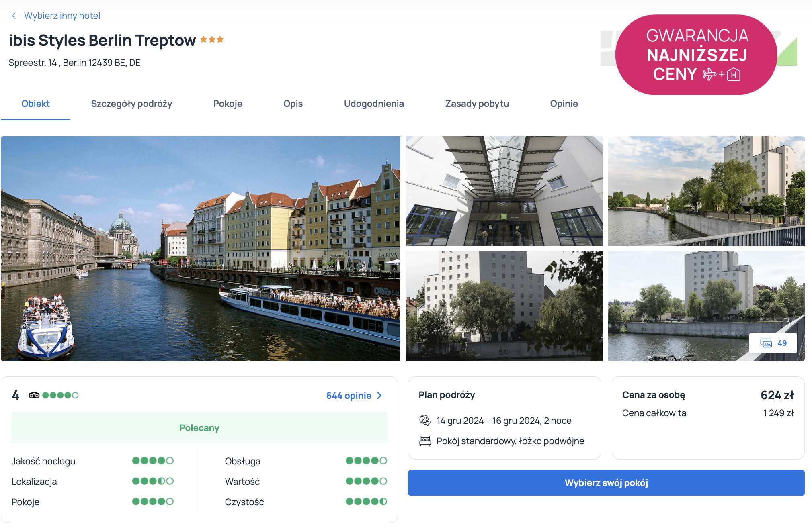
Task: Click the calendar icon beside travel dates
Action: coord(425,421)
